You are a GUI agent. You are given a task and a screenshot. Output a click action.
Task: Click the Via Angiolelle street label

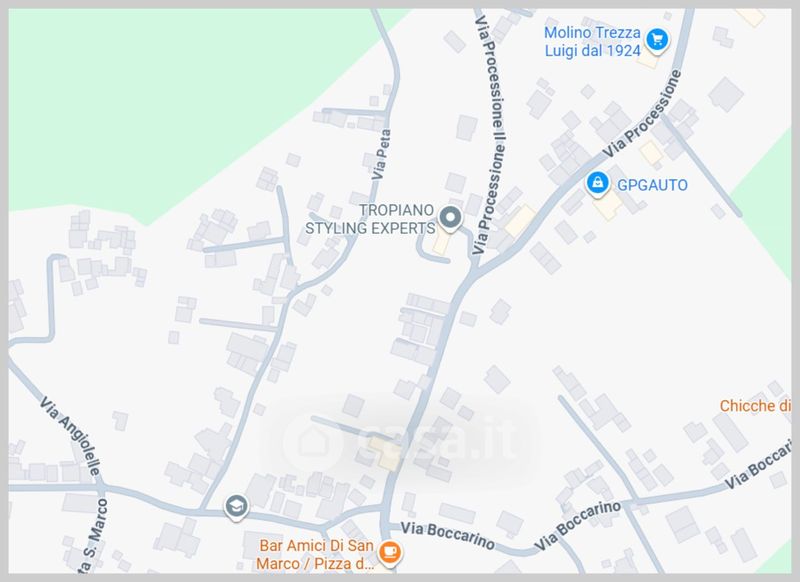tap(71, 435)
